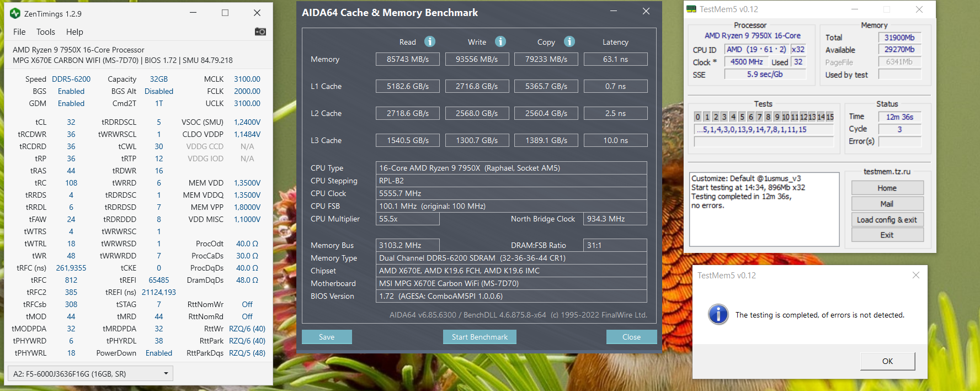Click Start Benchmark in AIDA64

[x=480, y=337]
